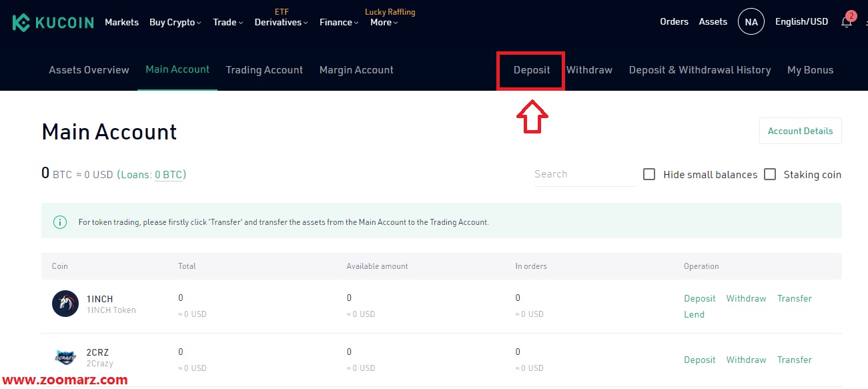Click Withdraw for 1INCH row
The image size is (868, 389).
point(746,298)
